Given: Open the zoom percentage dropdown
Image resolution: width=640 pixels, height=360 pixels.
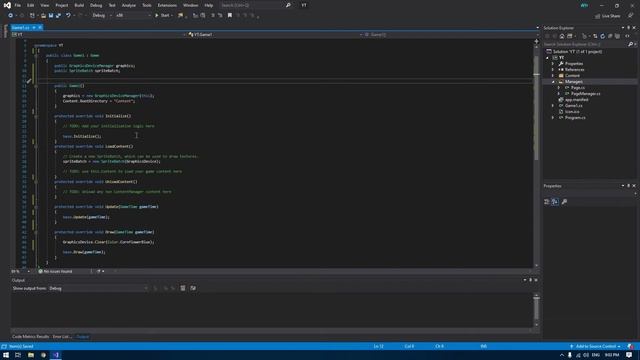Looking at the screenshot, I should (20, 271).
